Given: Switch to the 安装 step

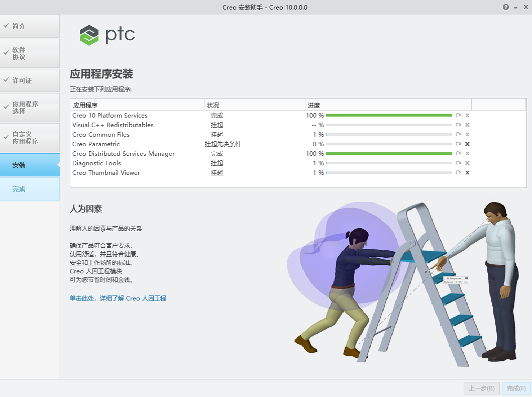Looking at the screenshot, I should 30,165.
